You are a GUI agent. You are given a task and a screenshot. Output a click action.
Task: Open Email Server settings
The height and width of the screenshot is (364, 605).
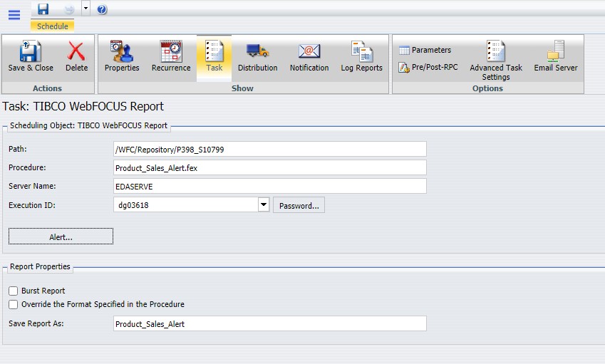point(556,57)
